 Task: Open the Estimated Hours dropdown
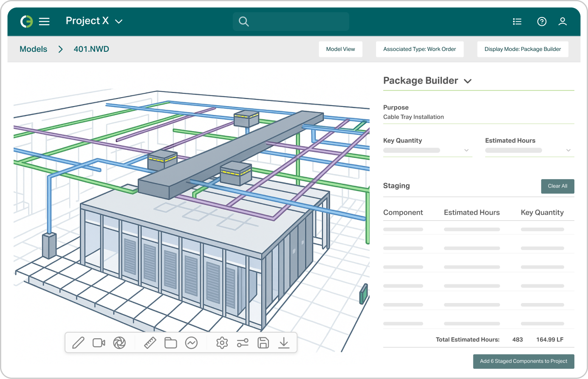coord(568,150)
